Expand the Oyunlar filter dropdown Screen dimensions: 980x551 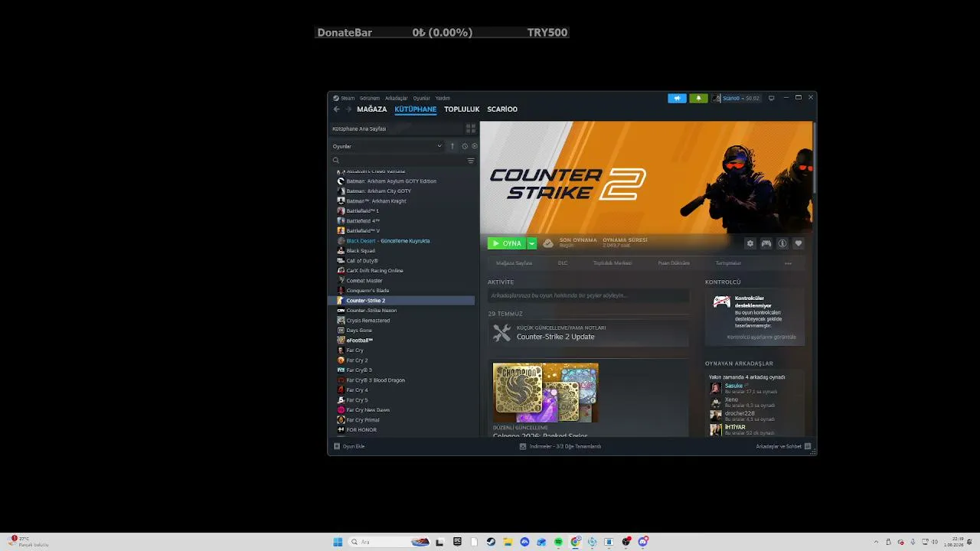pos(439,146)
